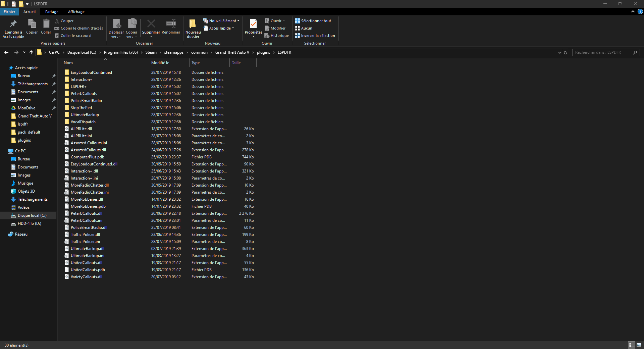Viewport: 644px width, 349px height.
Task: Open Objets 3D in the sidebar
Action: (x=26, y=191)
